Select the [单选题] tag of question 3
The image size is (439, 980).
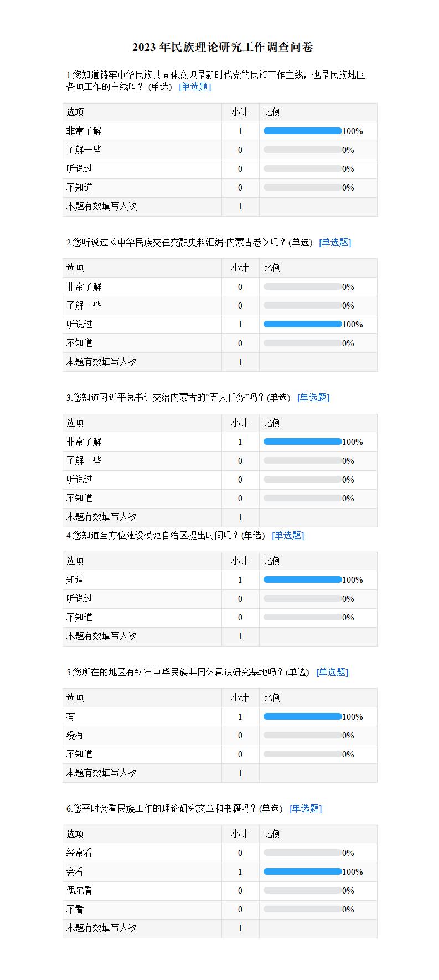click(x=313, y=397)
